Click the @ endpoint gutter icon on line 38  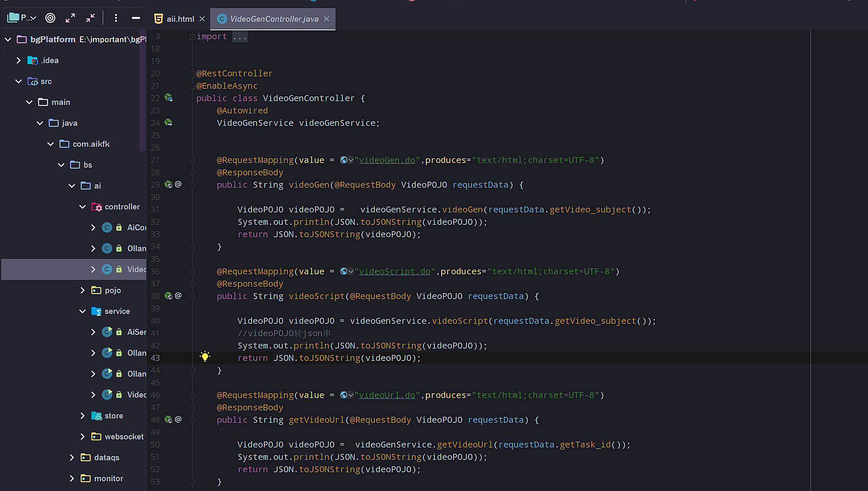click(178, 296)
